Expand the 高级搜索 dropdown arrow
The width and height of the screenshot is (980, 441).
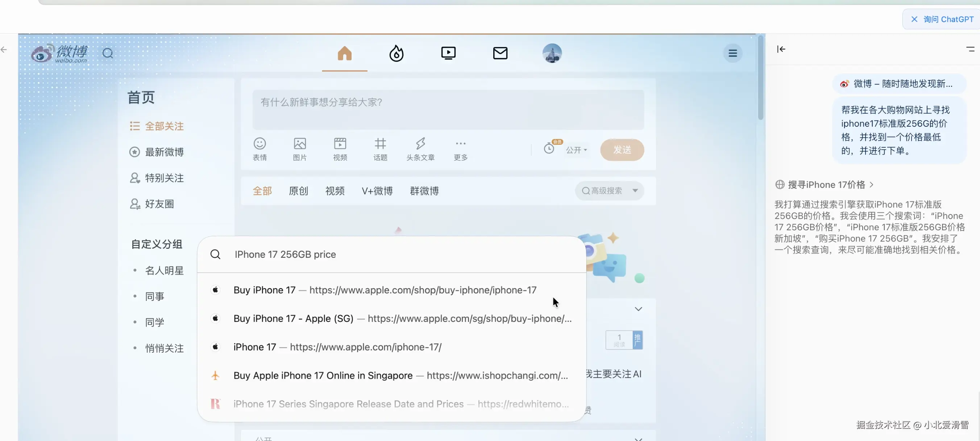pyautogui.click(x=635, y=190)
